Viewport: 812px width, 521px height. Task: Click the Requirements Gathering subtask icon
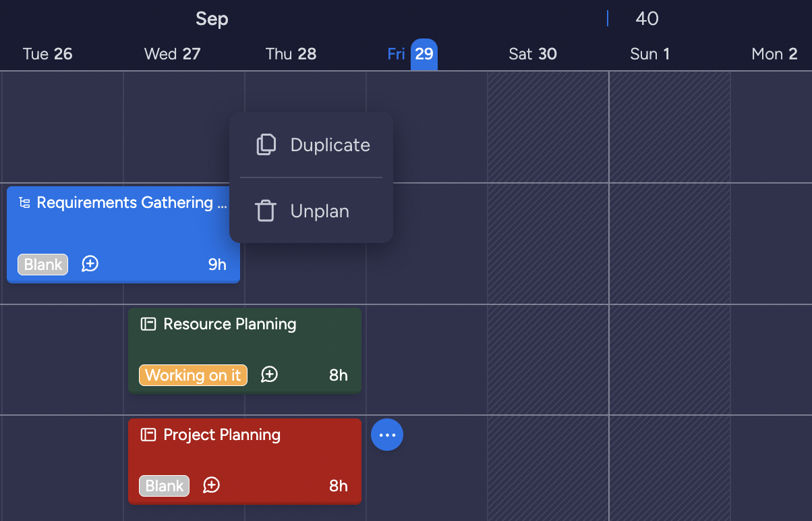tap(24, 203)
